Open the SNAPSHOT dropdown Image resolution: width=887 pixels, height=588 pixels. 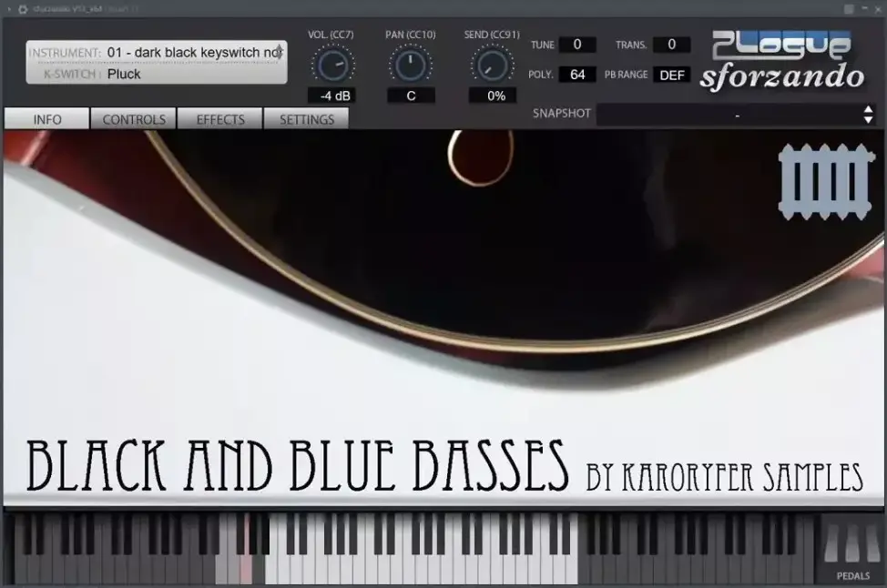736,115
